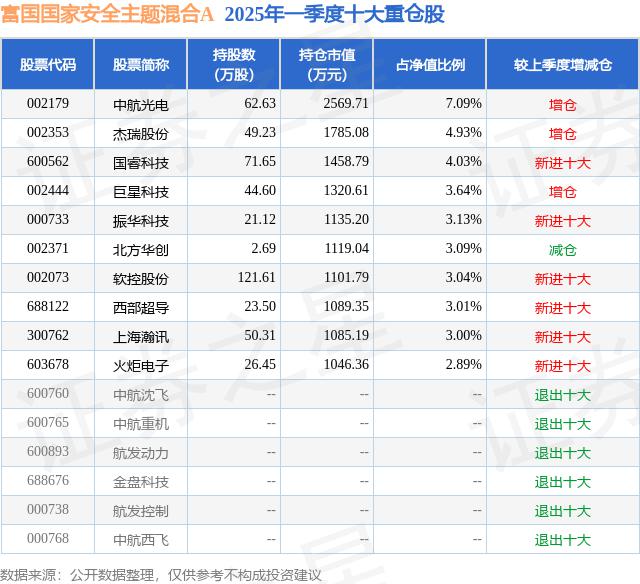Viewport: 640px width, 584px height.
Task: Select the 较上季度增减仓 column header
Action: 562,65
